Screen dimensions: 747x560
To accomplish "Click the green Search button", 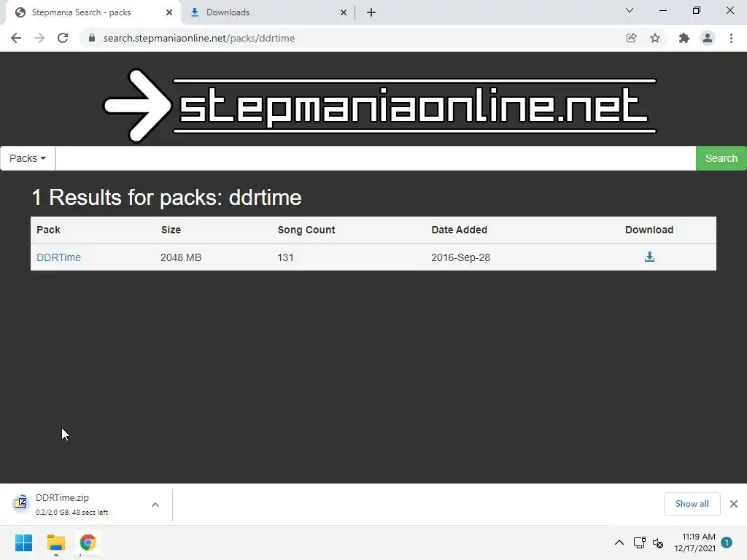I will [721, 158].
